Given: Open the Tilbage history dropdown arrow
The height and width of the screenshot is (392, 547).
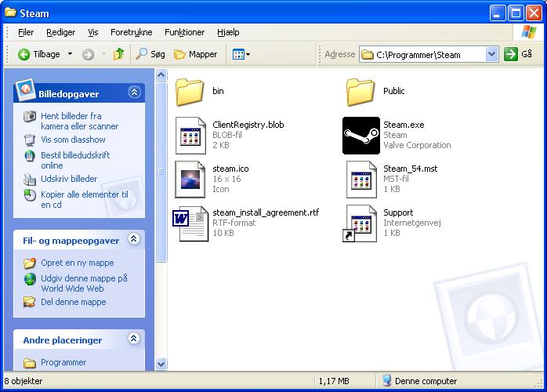Looking at the screenshot, I should (x=70, y=54).
